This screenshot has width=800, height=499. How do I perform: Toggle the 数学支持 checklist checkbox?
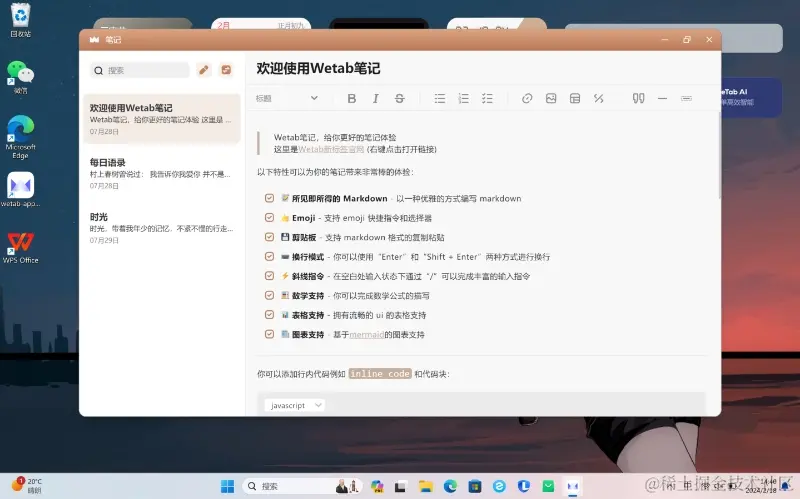click(x=269, y=295)
